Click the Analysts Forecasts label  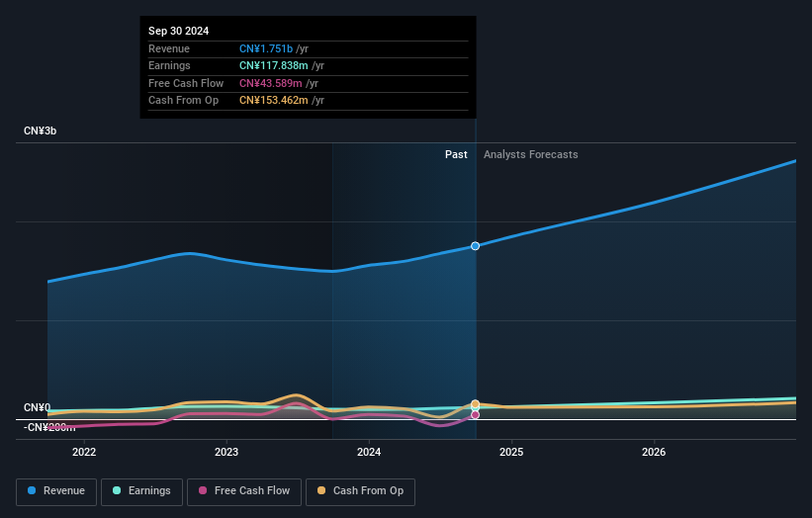pos(531,154)
